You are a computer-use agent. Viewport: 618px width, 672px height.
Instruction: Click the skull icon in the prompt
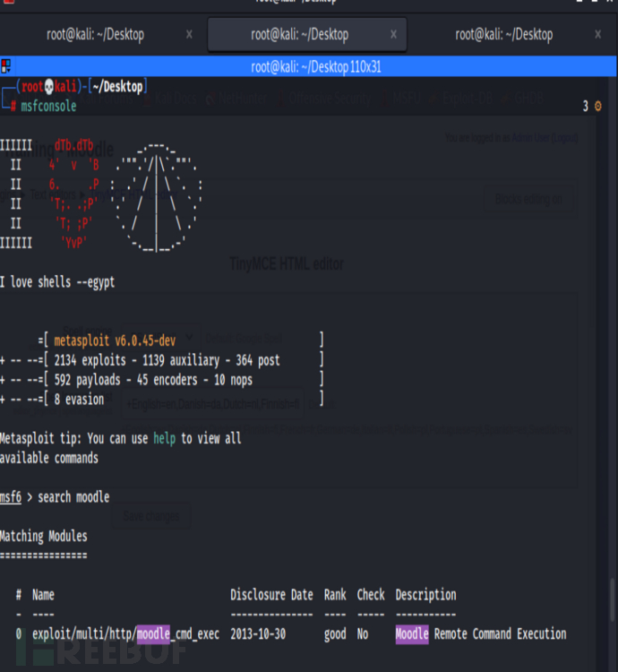click(x=49, y=87)
